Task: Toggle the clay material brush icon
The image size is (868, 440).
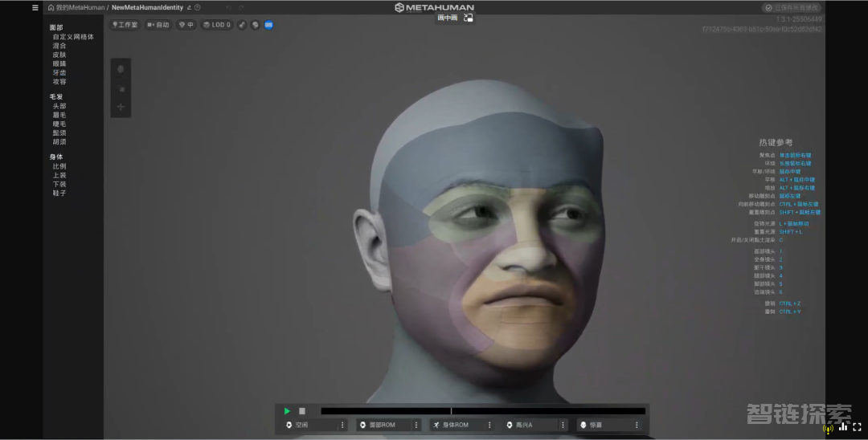Action: 242,25
